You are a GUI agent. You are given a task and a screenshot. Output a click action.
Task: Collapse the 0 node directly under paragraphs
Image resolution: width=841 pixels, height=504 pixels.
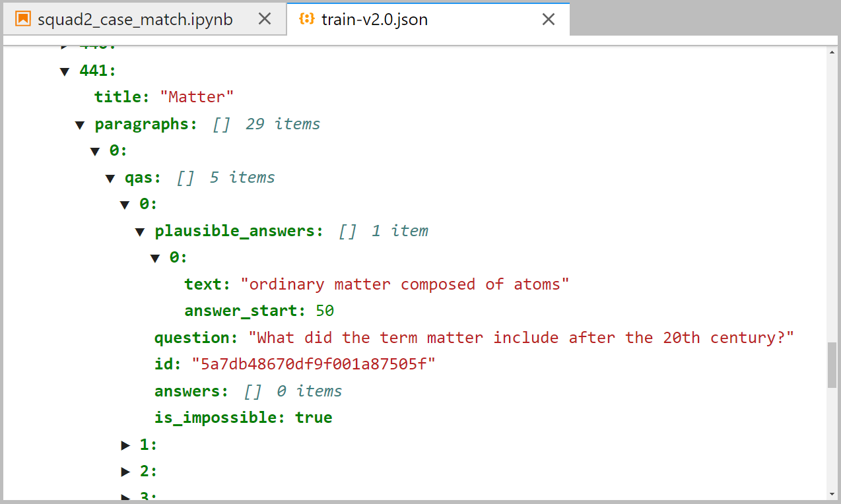coord(95,152)
